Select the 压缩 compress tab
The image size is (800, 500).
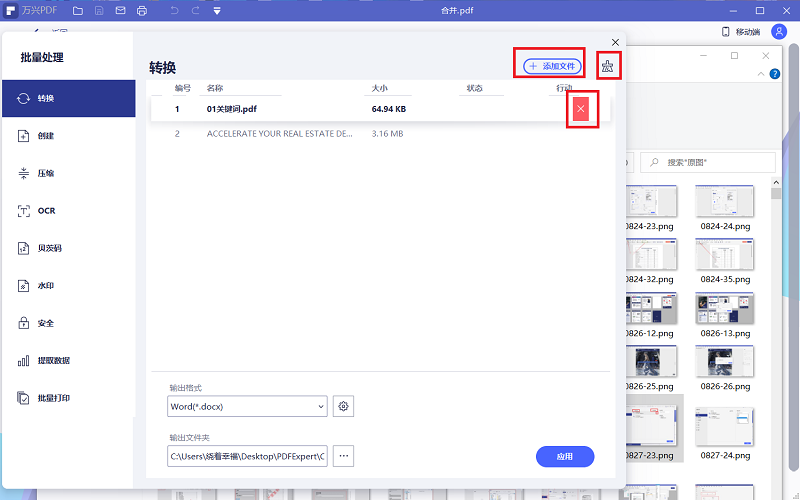point(46,173)
